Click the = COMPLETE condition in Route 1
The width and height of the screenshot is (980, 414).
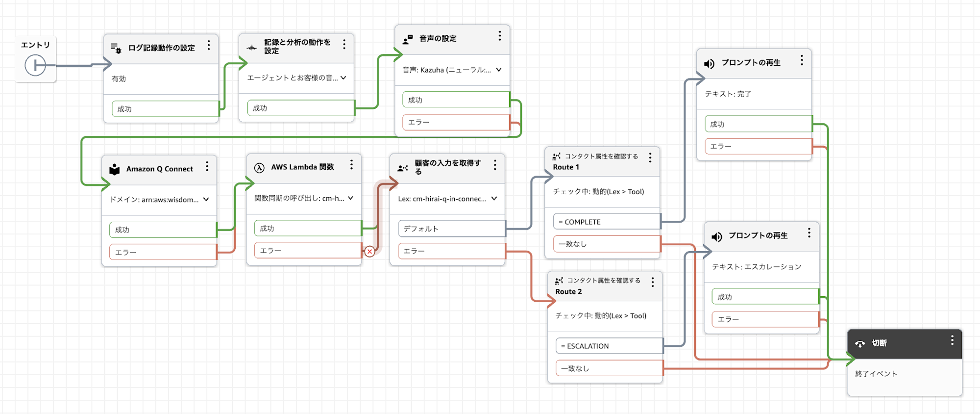click(x=607, y=222)
